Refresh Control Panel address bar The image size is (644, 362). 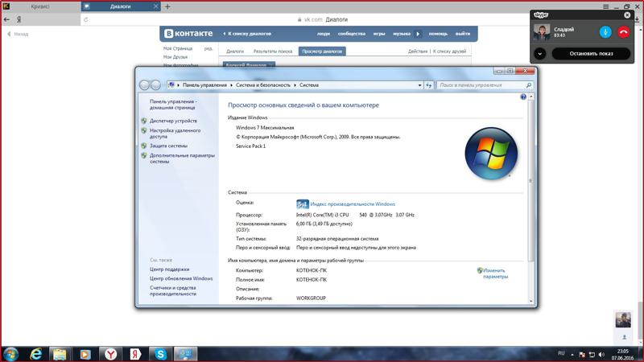(x=429, y=85)
